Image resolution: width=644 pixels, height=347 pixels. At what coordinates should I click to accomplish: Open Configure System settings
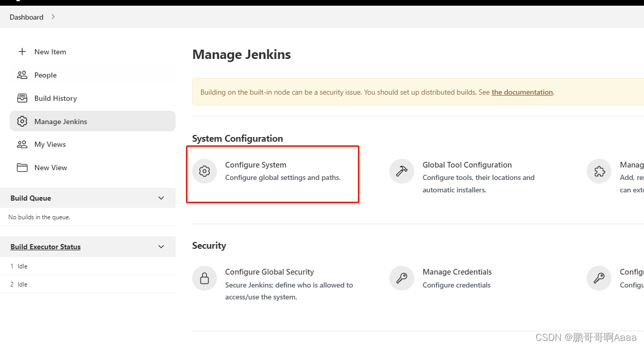[x=256, y=164]
